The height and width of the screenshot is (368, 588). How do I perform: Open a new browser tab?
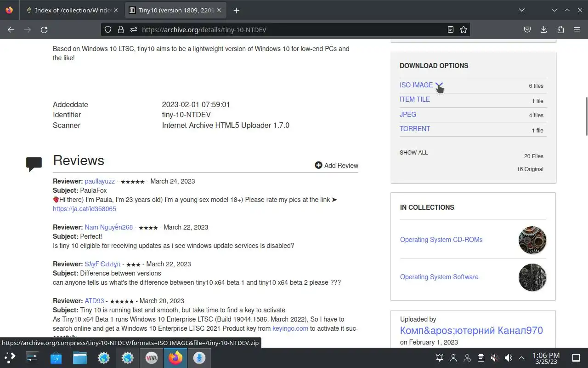coord(236,10)
